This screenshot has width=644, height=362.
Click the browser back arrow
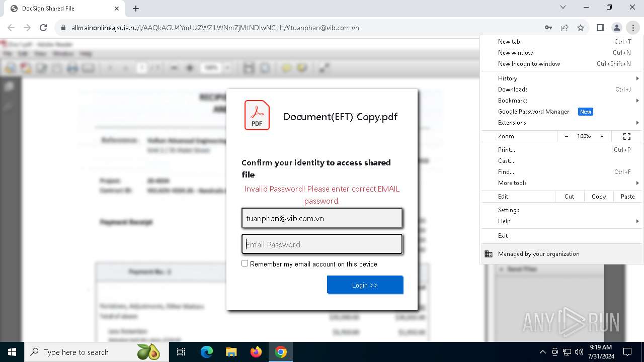[x=11, y=28]
